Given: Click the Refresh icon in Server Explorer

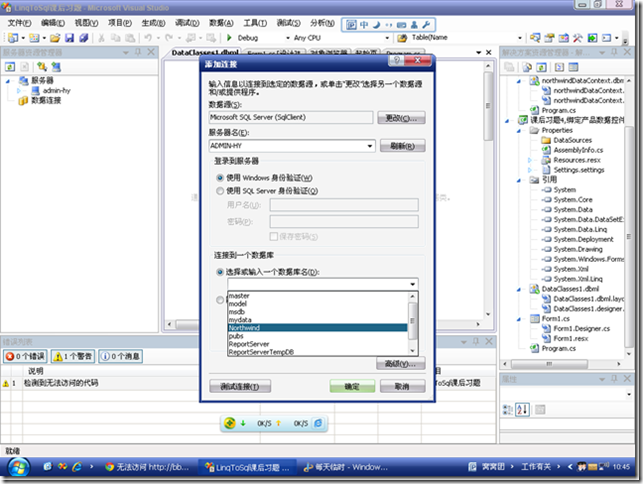Looking at the screenshot, I should pyautogui.click(x=10, y=66).
